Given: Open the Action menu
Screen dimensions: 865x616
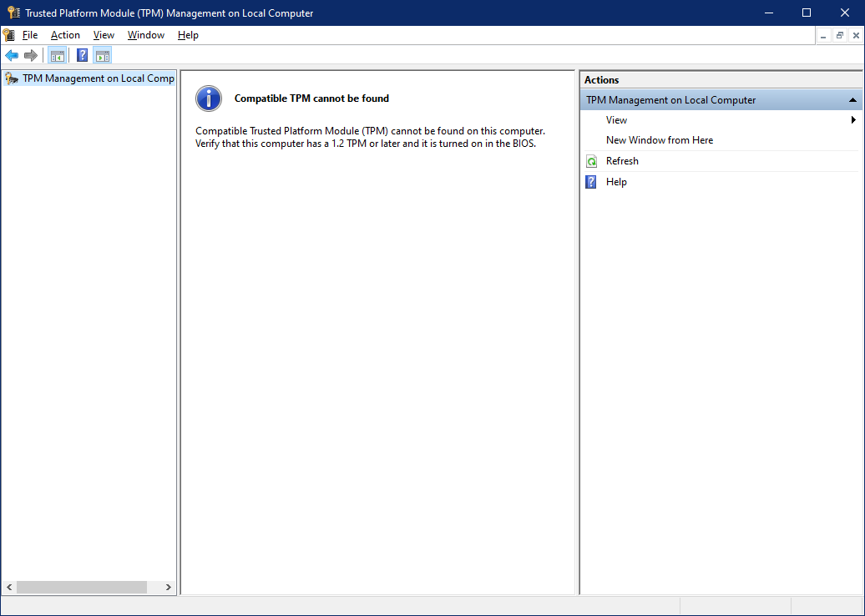Looking at the screenshot, I should [x=65, y=35].
